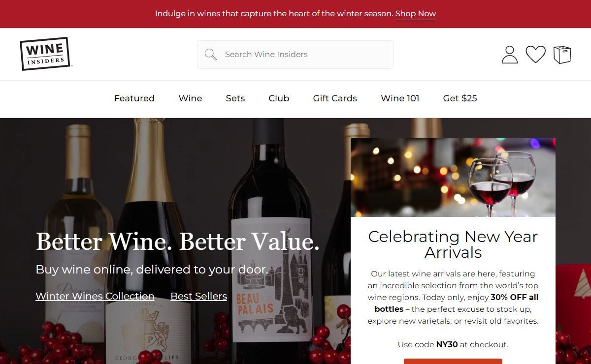Click the magnifying glass search icon
Screen dimensions: 591x364
click(211, 55)
